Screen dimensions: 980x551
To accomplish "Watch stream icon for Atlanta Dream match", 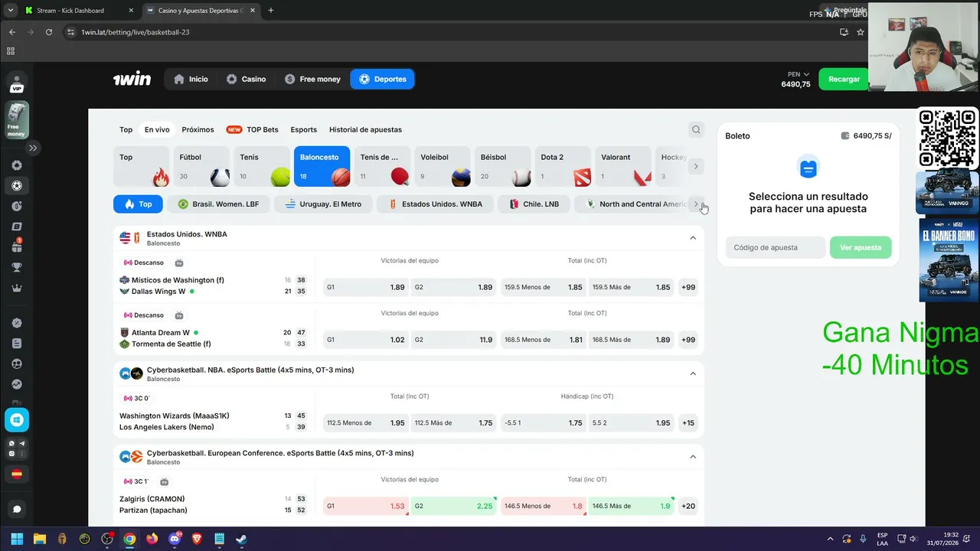I will (x=179, y=315).
